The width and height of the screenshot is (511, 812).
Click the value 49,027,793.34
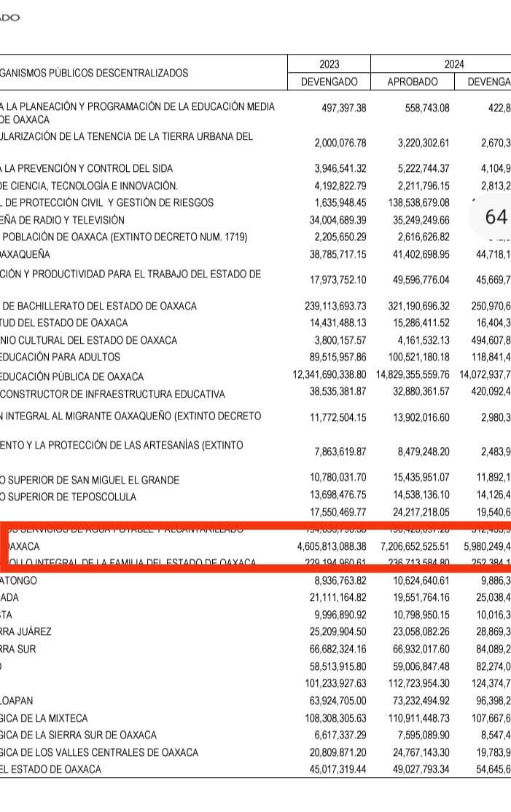pos(421,770)
